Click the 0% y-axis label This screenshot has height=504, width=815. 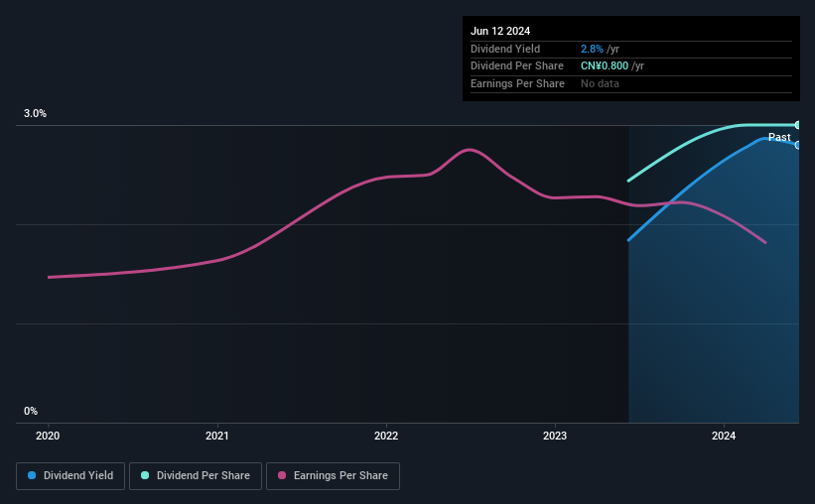click(x=31, y=411)
